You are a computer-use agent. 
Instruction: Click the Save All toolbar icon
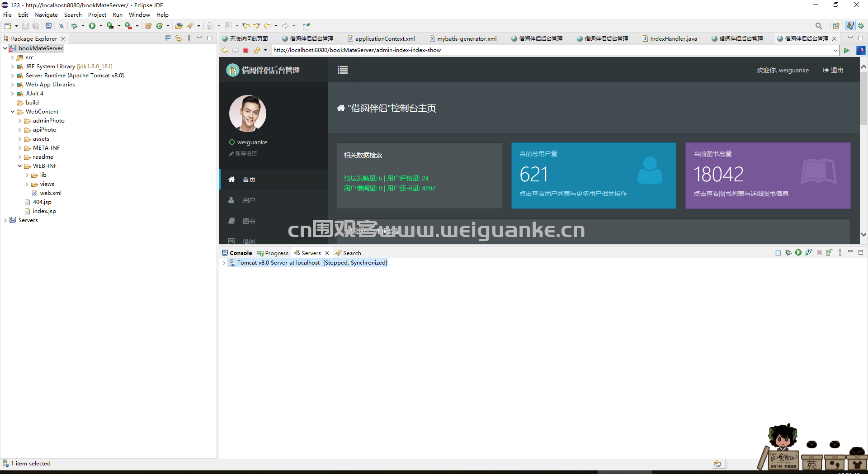click(x=36, y=26)
